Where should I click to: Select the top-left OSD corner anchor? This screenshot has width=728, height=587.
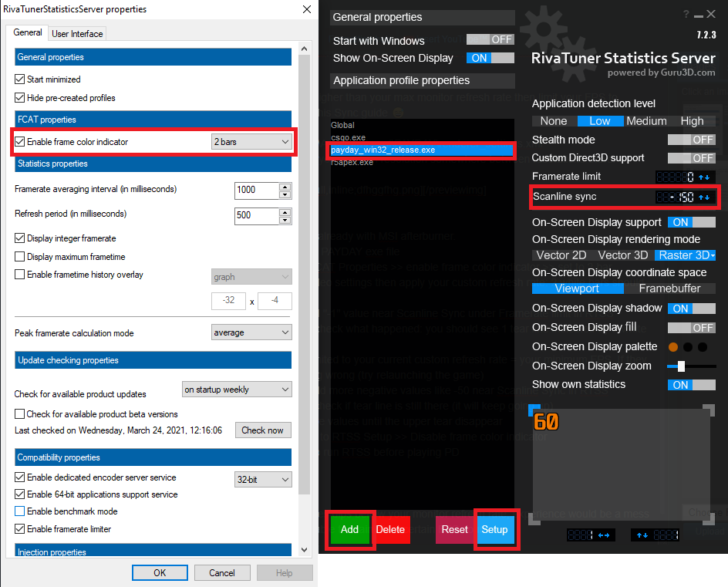[534, 410]
